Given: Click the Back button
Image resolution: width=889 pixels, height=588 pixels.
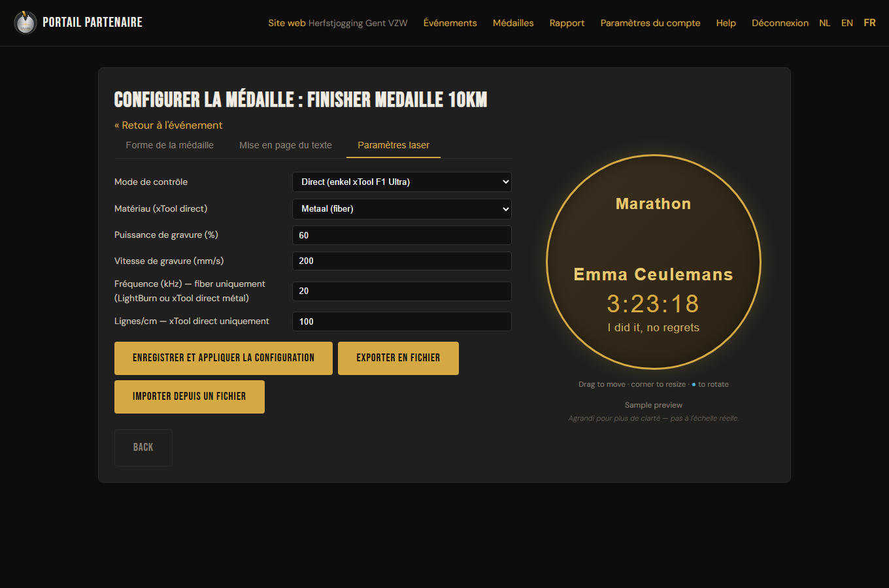Looking at the screenshot, I should [x=143, y=448].
